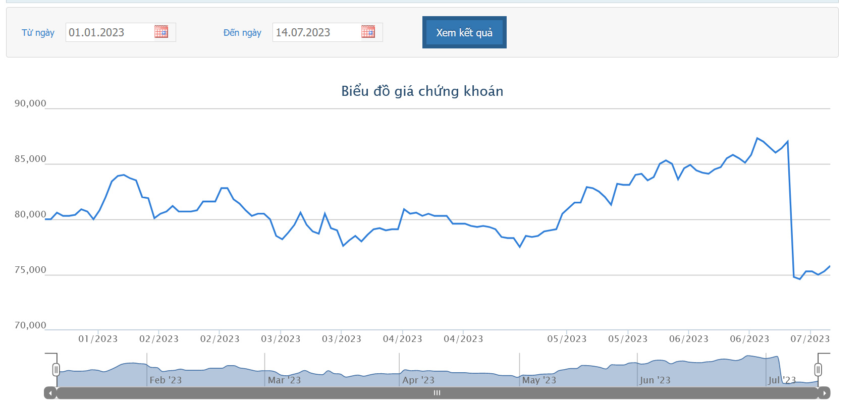Grab the right range handle of navigator
Viewport: 868px width, 403px height.
click(x=818, y=370)
